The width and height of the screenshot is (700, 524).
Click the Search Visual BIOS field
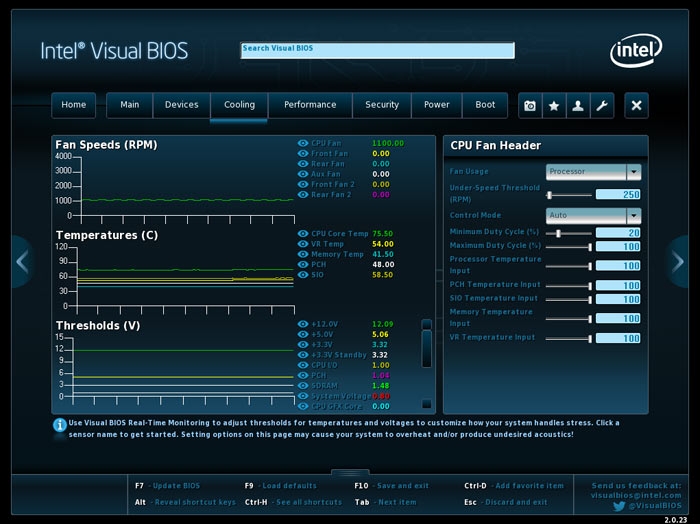click(378, 50)
